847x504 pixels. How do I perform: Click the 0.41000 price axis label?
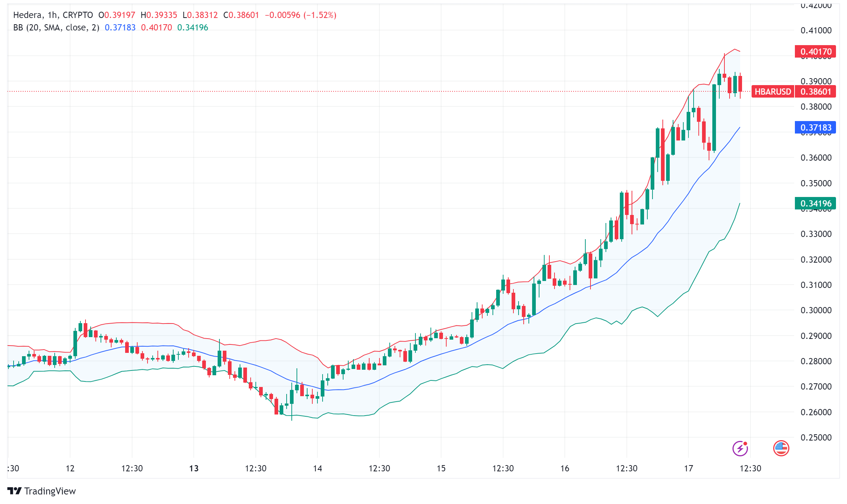point(816,30)
